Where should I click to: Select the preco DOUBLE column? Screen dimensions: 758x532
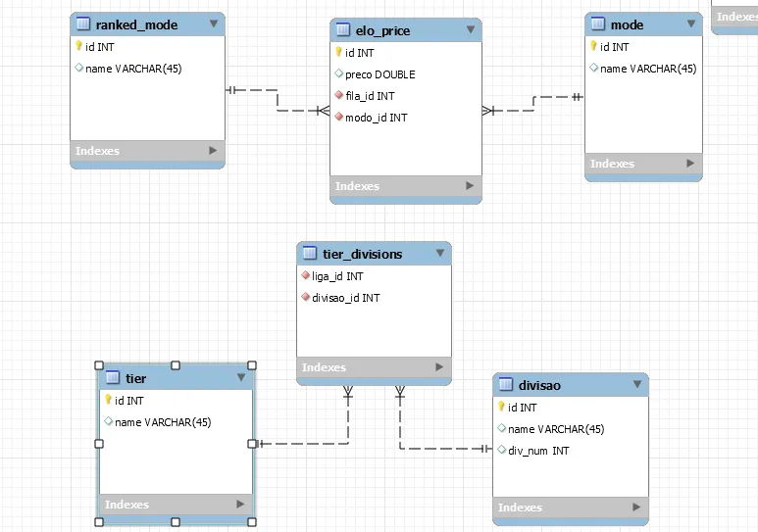click(x=379, y=74)
